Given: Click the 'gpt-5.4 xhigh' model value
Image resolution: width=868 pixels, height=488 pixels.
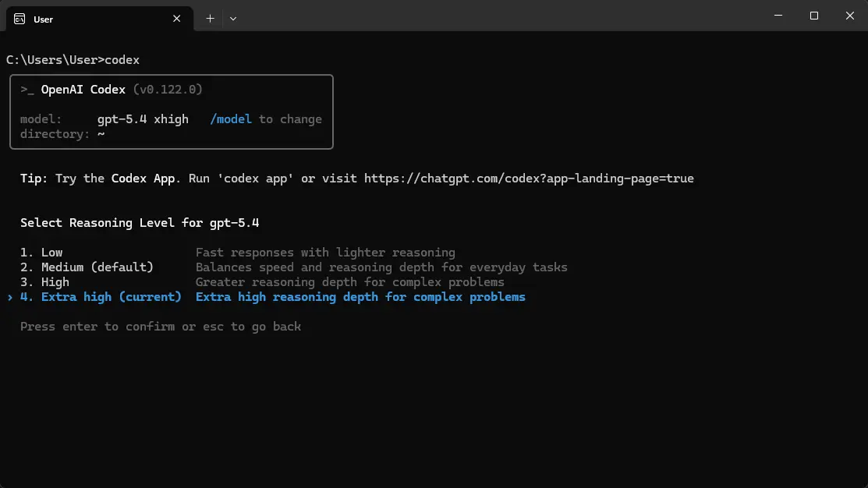Looking at the screenshot, I should (x=143, y=119).
